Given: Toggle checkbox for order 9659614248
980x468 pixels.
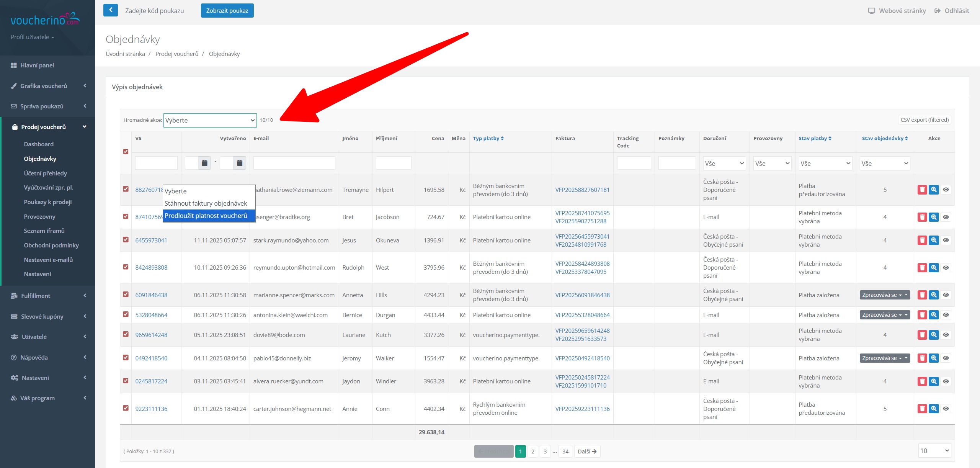Looking at the screenshot, I should click(x=126, y=334).
